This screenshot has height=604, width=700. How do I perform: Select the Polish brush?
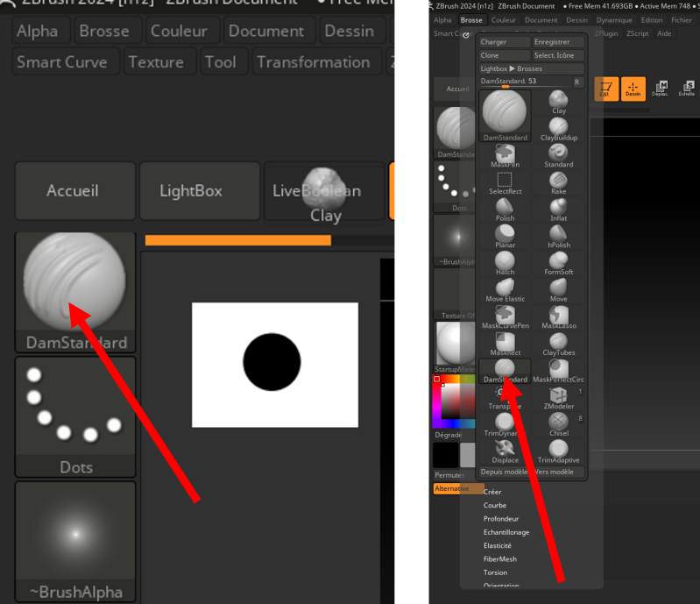[x=505, y=210]
